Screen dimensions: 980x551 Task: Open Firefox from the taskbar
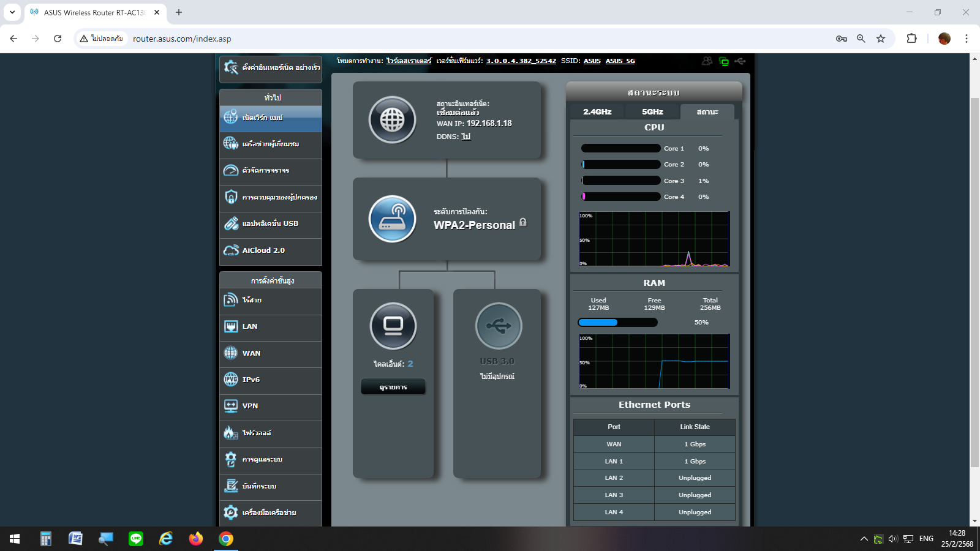tap(196, 539)
